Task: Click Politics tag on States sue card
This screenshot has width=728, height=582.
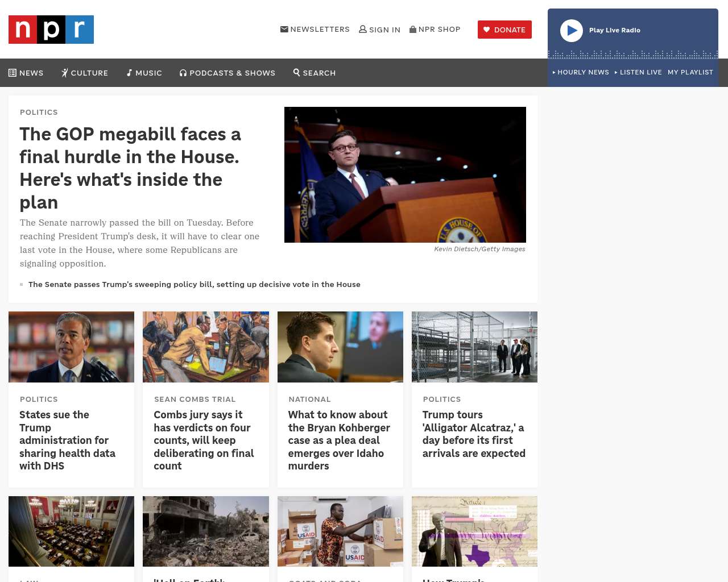Action: [39, 399]
